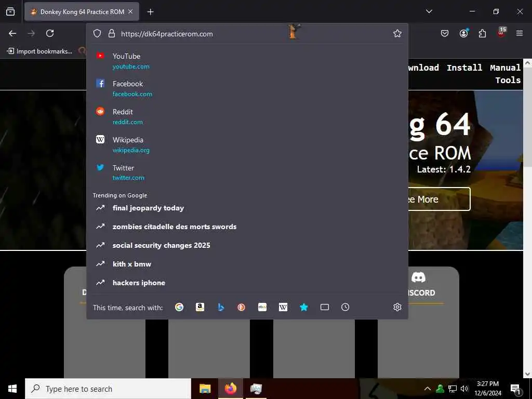Click the scrollbar down arrow
The width and height of the screenshot is (532, 399).
tap(527, 374)
